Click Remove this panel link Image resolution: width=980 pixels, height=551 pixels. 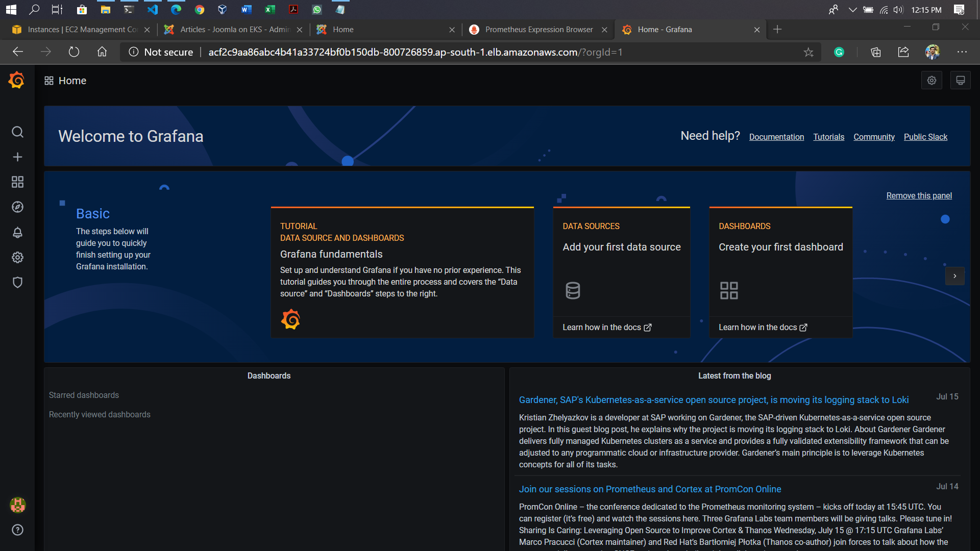coord(919,195)
